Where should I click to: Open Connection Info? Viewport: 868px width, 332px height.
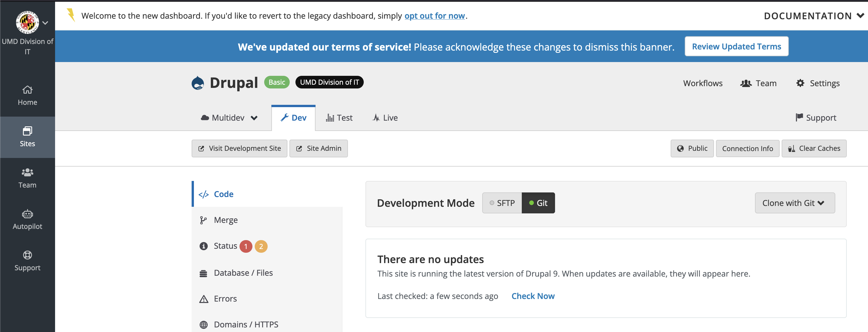click(x=747, y=148)
